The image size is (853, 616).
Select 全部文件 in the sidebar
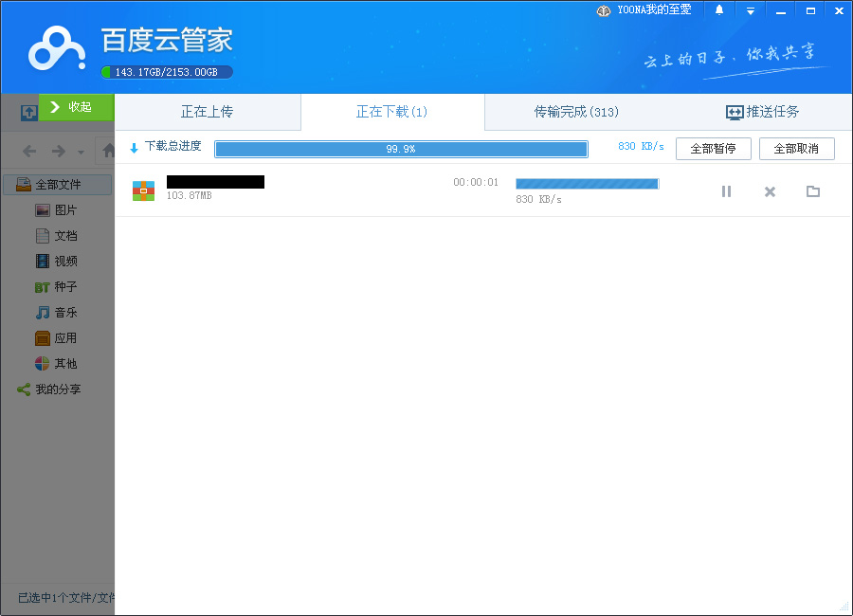[57, 185]
